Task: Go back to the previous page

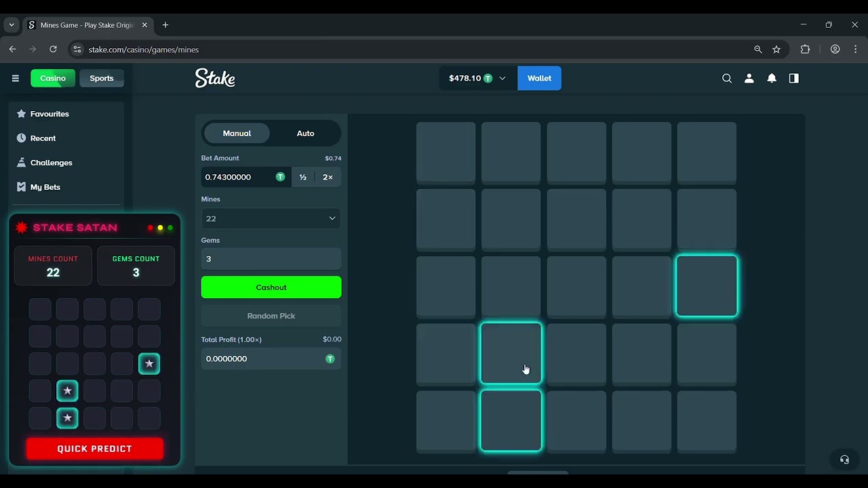Action: 12,49
